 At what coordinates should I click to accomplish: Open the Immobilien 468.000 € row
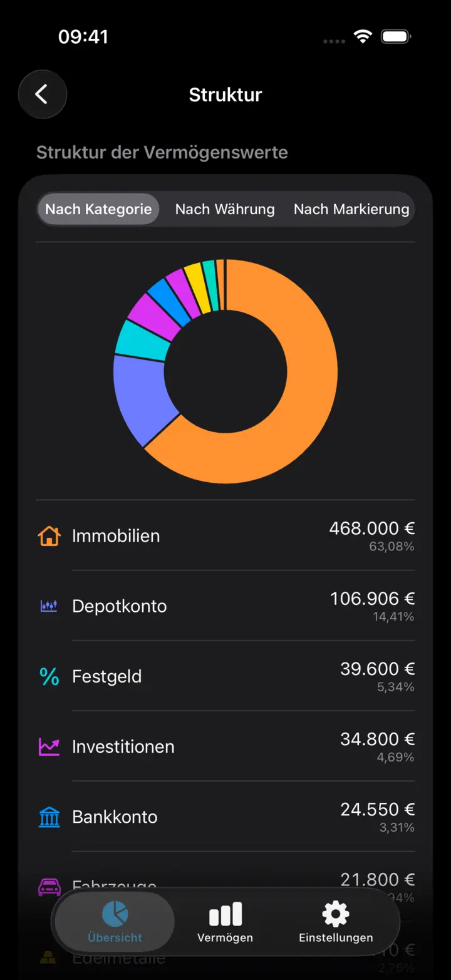tap(225, 536)
